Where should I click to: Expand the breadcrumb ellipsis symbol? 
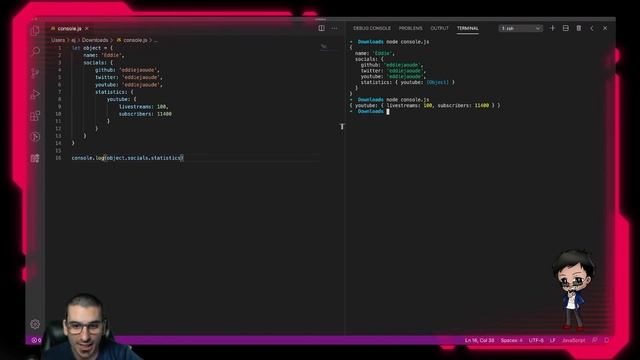[156, 40]
